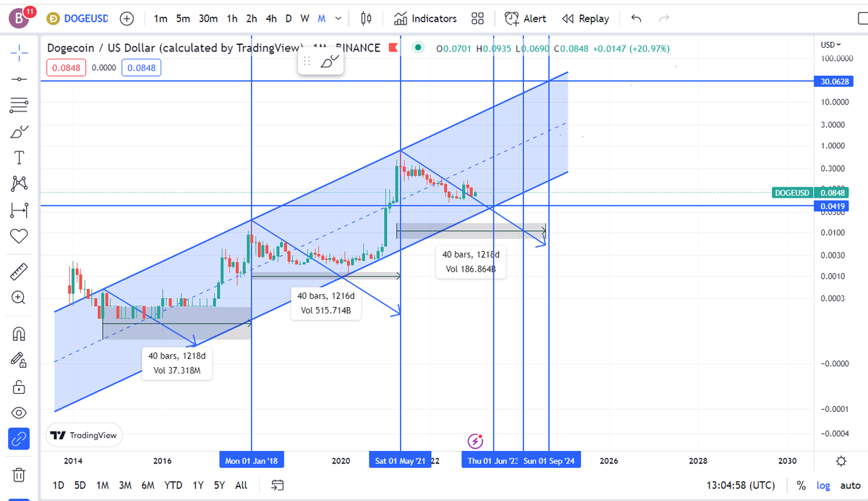Toggle the log scale option
Viewport: 868px width, 501px height.
coord(823,485)
